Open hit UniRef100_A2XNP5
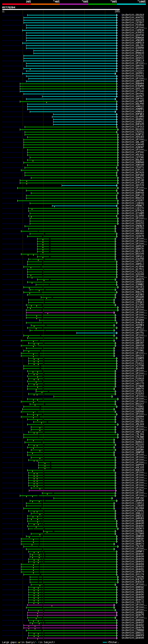Screen dimensions: 148x644 (133, 101)
